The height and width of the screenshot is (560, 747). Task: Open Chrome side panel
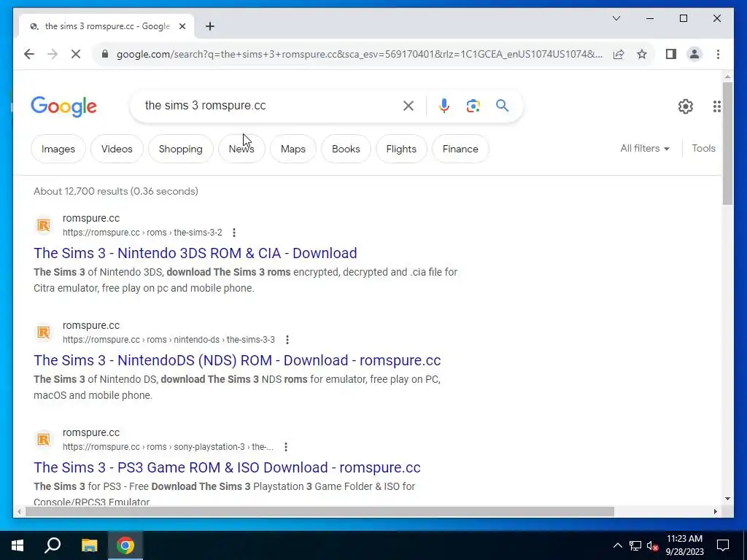[x=671, y=54]
